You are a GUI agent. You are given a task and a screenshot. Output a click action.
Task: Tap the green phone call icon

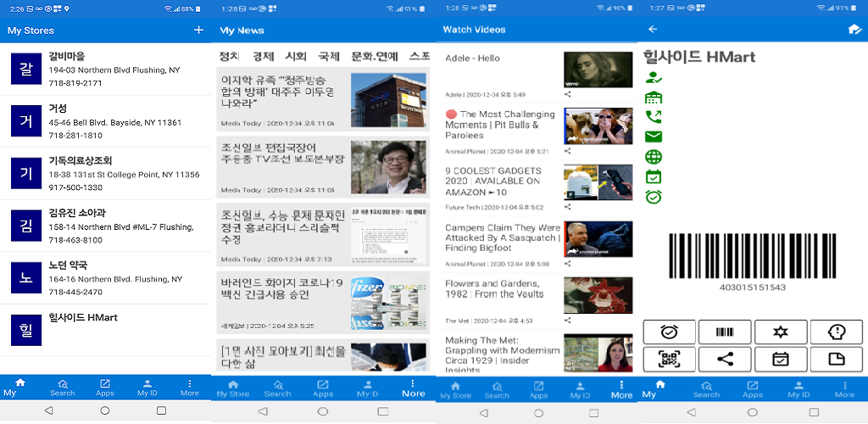654,117
